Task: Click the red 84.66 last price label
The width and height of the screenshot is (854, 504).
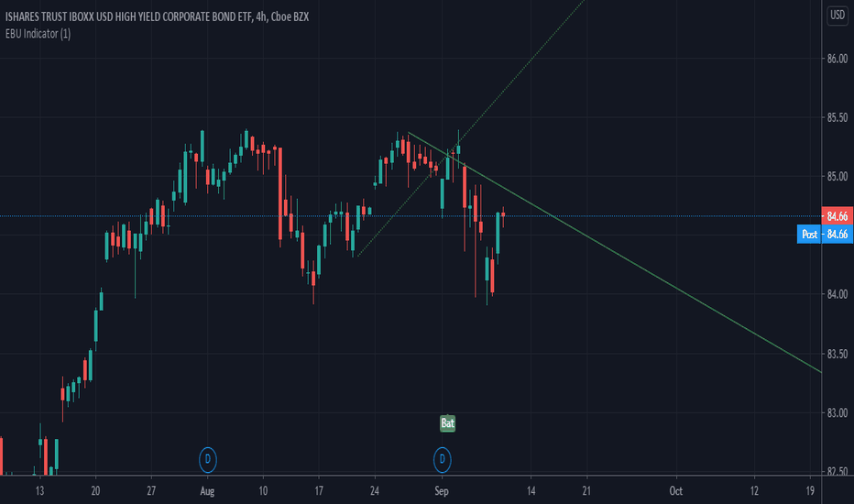Action: pyautogui.click(x=838, y=216)
